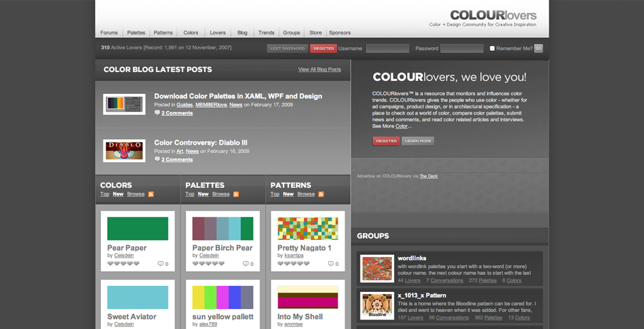Open the Forums tab
Image resolution: width=644 pixels, height=329 pixels.
(x=109, y=32)
